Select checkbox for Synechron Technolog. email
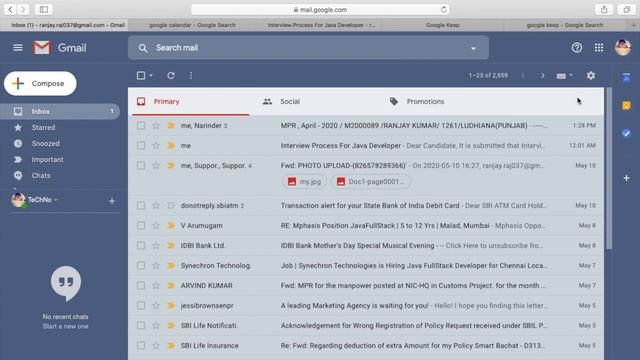 141,265
